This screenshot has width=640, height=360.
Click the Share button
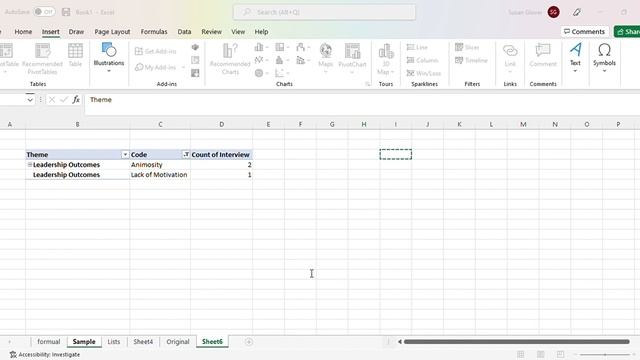click(627, 31)
